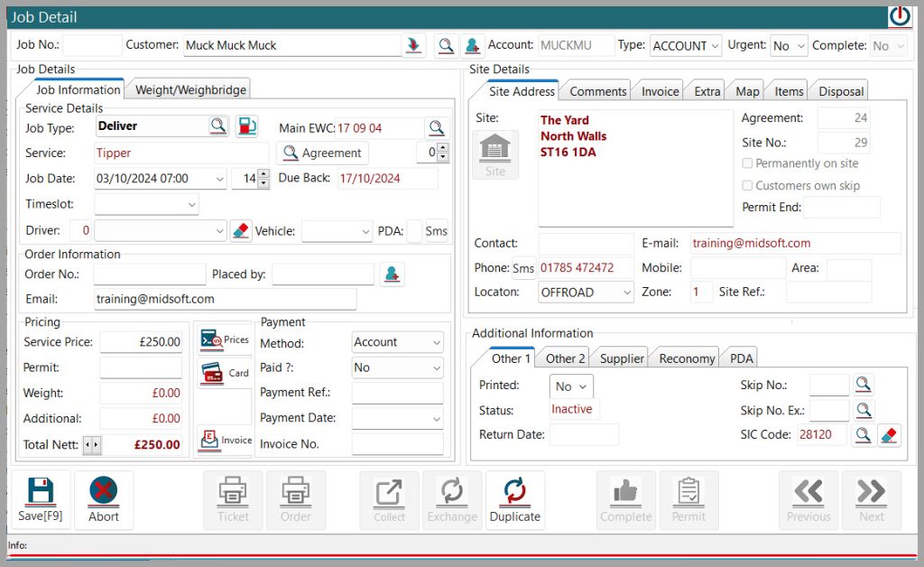The height and width of the screenshot is (567, 924).
Task: Open the Reconomy tab
Action: (x=687, y=358)
